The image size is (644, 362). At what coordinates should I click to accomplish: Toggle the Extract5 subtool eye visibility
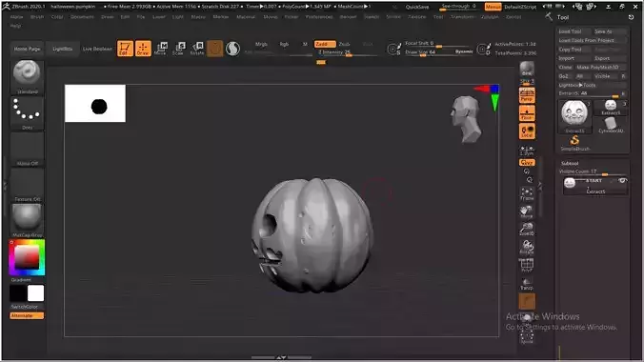(x=623, y=181)
